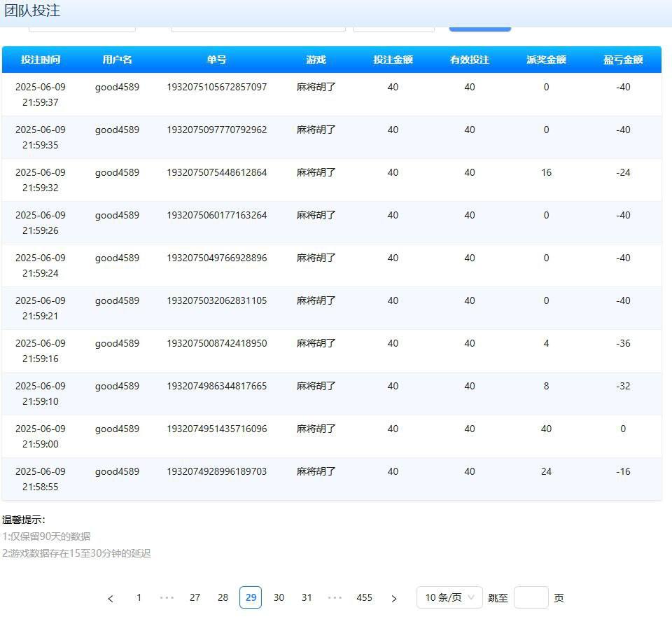Click the right pagination ellipsis
672x631 pixels.
[335, 598]
